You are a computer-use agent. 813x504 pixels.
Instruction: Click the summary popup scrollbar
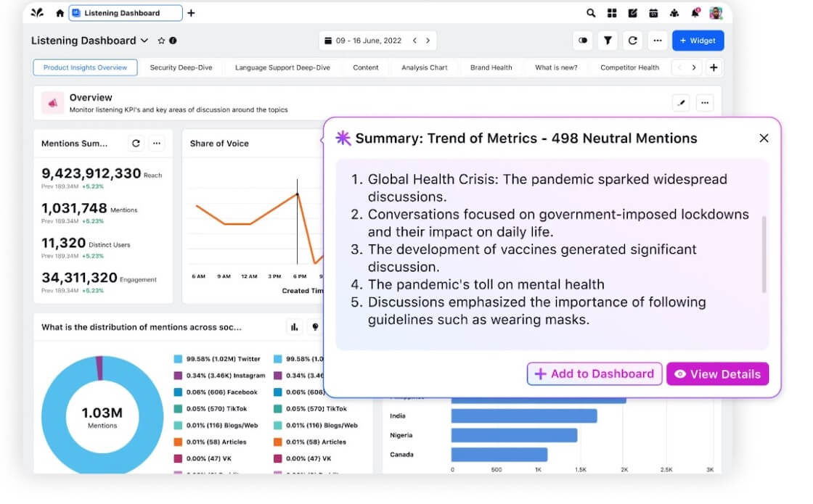pyautogui.click(x=764, y=254)
